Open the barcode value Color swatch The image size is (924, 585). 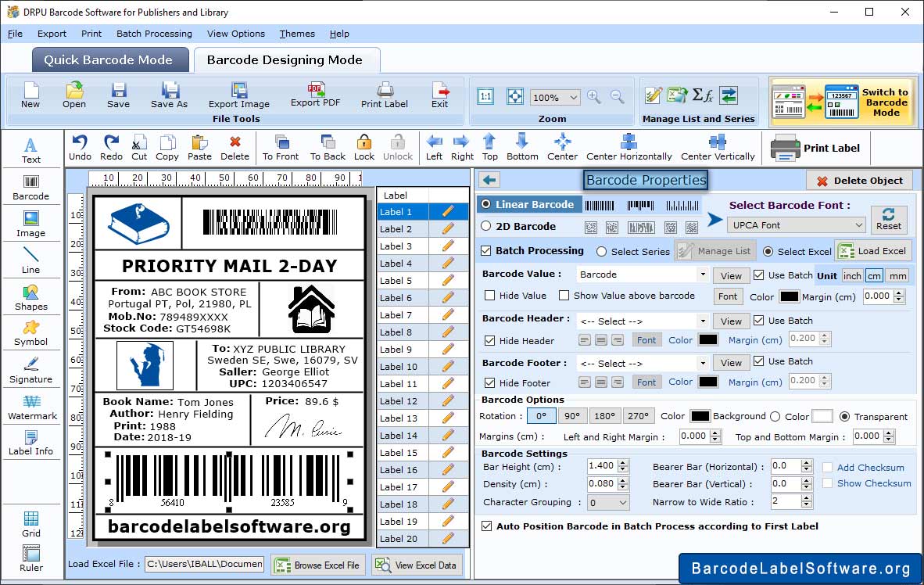(789, 296)
